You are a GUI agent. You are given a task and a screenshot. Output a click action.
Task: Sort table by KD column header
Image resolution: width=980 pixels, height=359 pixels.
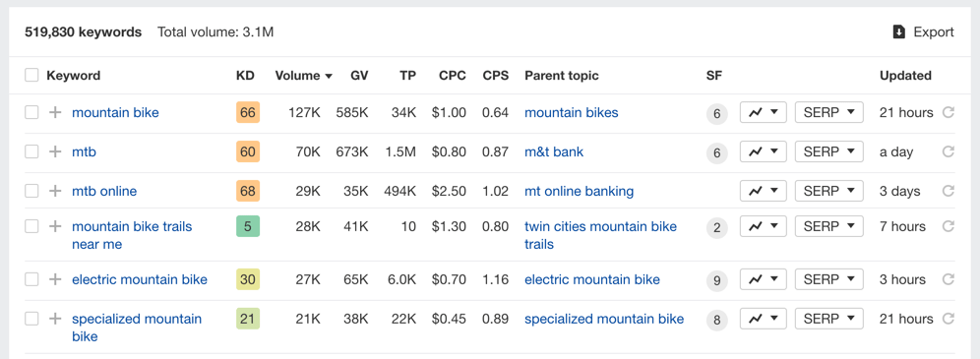(245, 76)
